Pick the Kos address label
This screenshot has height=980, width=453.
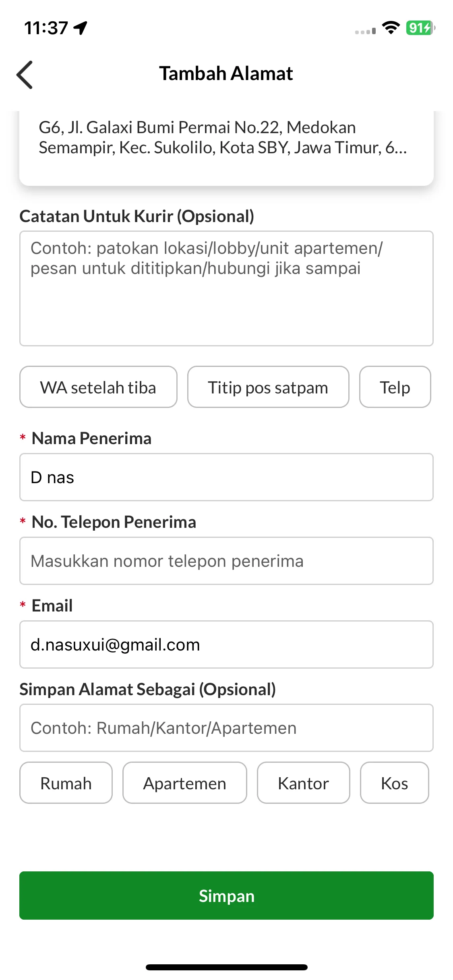[395, 783]
